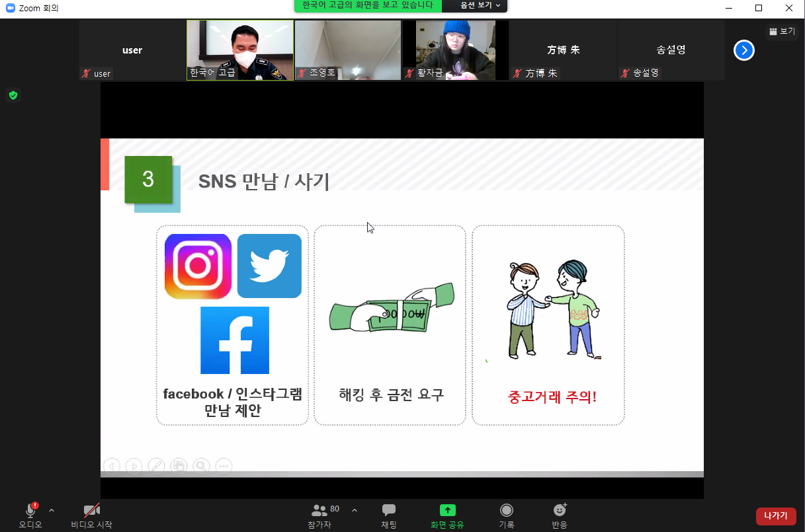Viewport: 805px width, 532px height.
Task: Select the 황자금 participant video tile
Action: (x=456, y=50)
